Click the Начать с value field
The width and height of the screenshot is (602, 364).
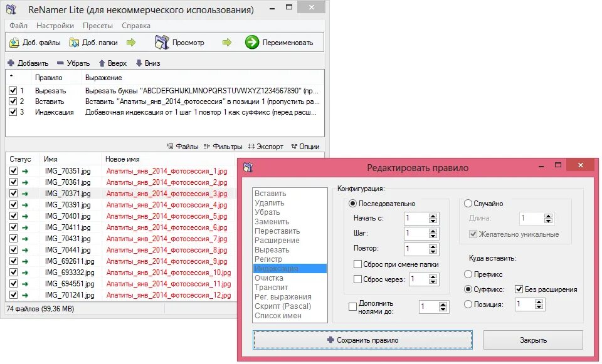[x=416, y=218]
